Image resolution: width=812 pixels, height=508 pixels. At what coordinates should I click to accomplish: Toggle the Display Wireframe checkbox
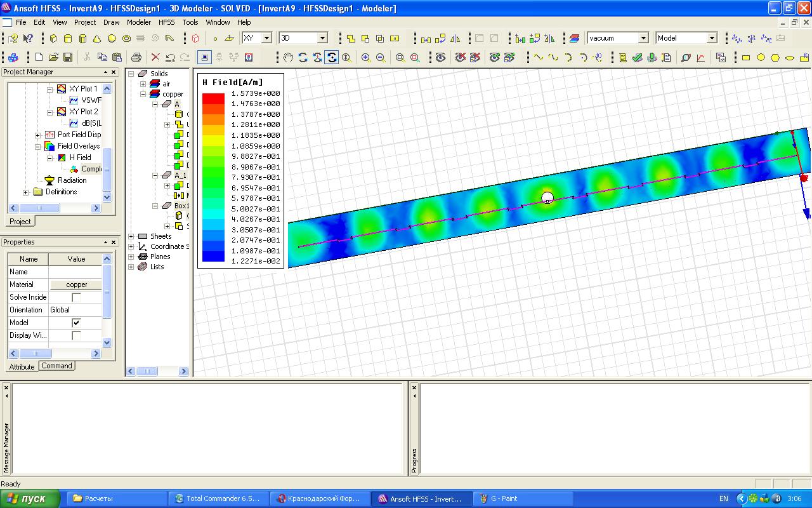[x=76, y=335]
